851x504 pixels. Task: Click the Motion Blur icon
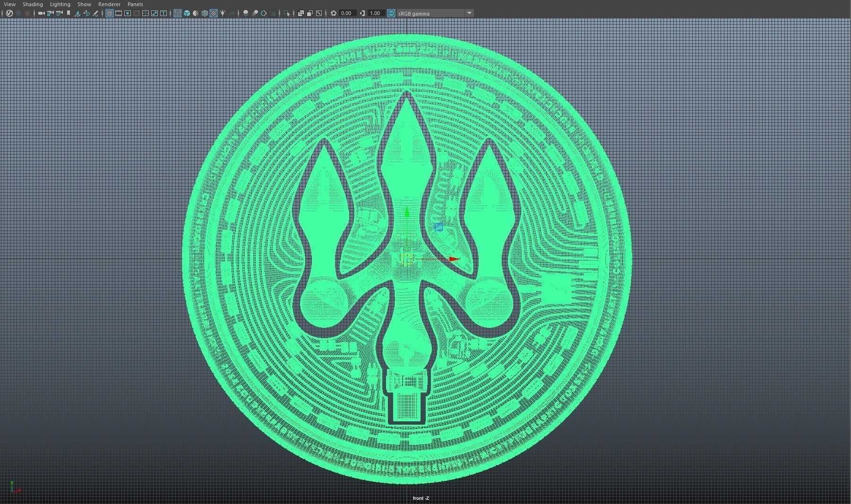coord(255,13)
